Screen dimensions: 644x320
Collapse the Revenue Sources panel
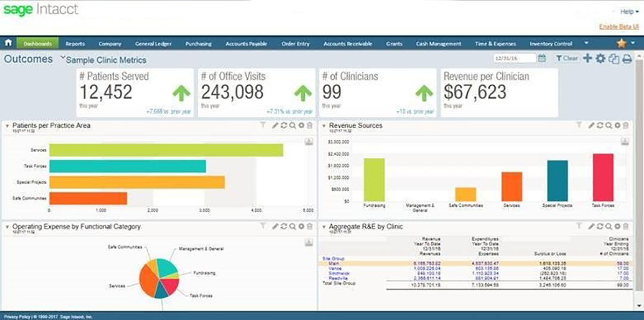point(323,126)
